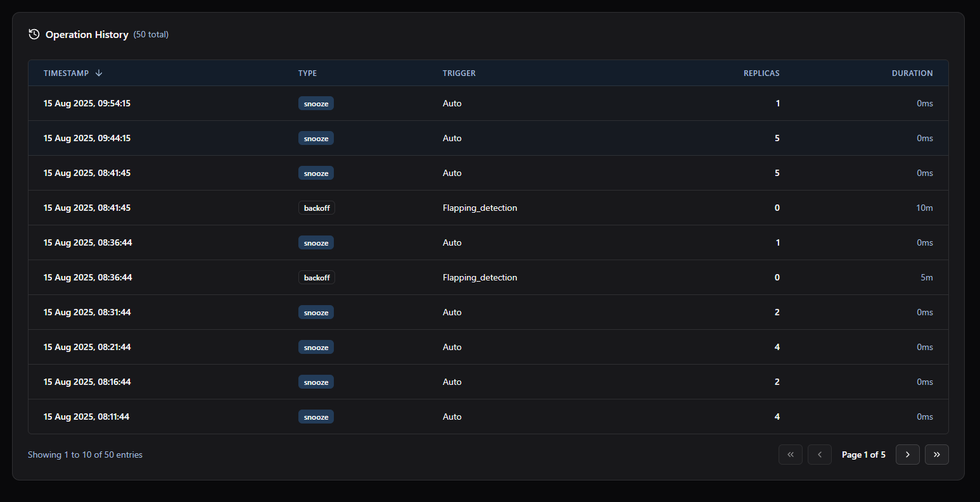Image resolution: width=980 pixels, height=502 pixels.
Task: Click the 08:11:44 timestamp entry
Action: (x=87, y=417)
